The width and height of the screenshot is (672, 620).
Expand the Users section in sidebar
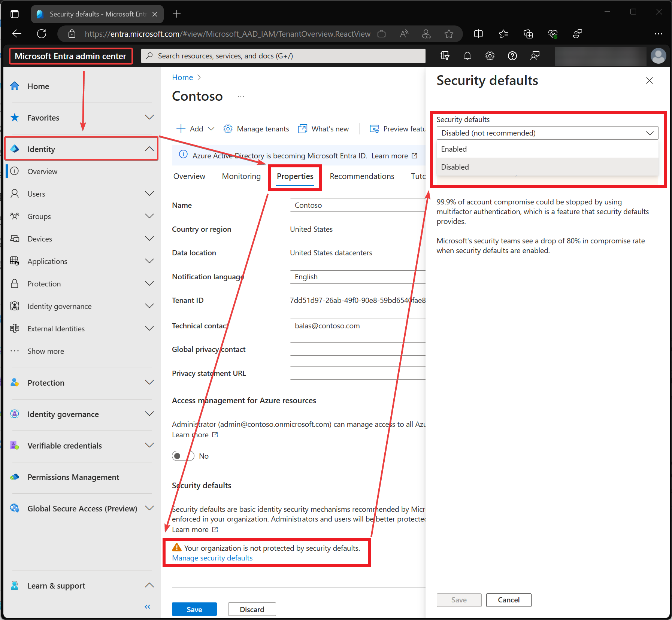[149, 194]
